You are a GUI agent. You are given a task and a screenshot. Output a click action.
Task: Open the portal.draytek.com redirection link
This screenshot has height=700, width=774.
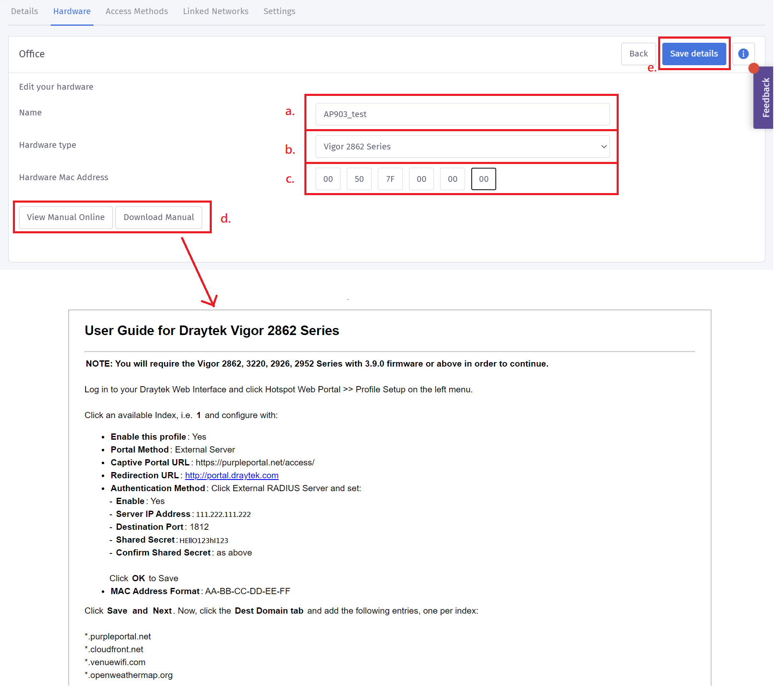(x=232, y=475)
